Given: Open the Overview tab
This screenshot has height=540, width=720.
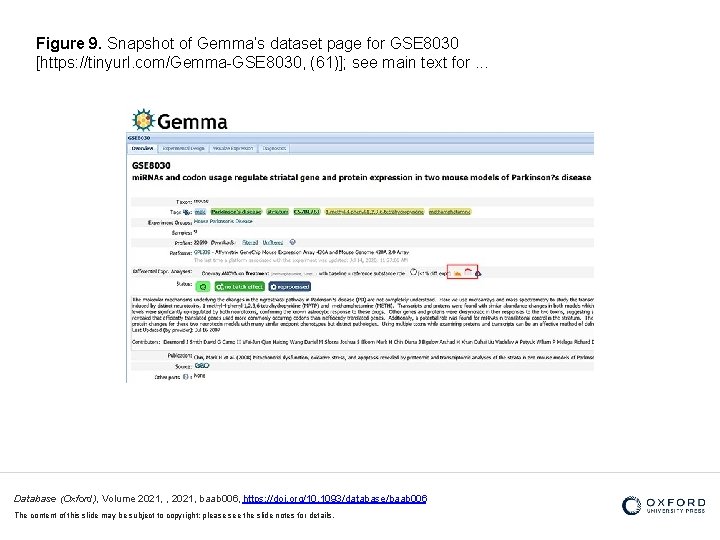Looking at the screenshot, I should coord(142,148).
